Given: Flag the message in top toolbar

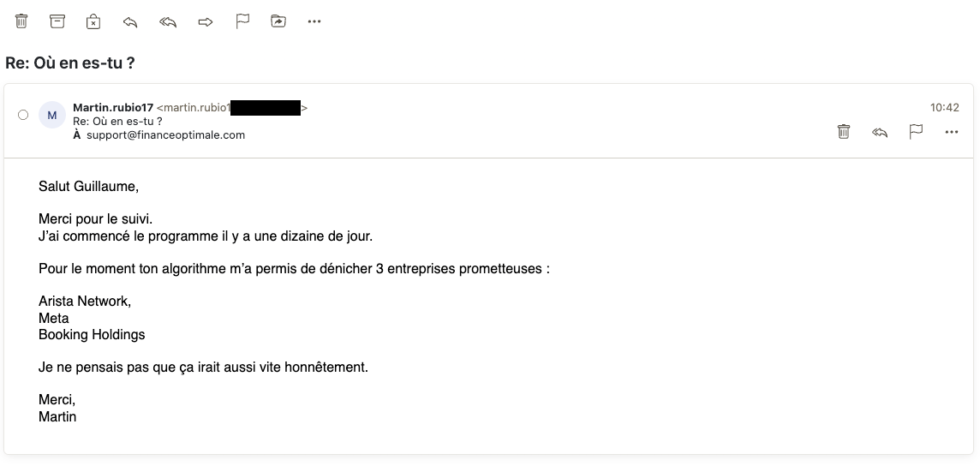Looking at the screenshot, I should [x=242, y=21].
